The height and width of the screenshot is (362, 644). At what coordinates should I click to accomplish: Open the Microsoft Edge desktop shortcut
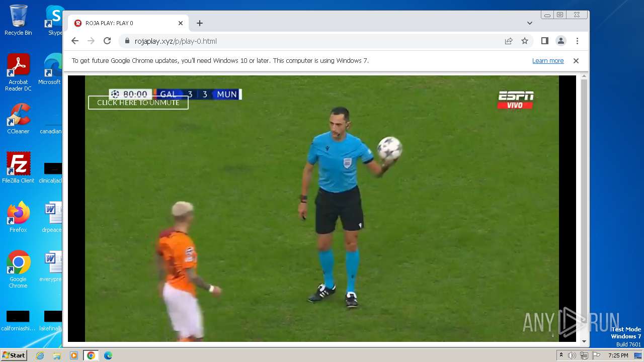point(50,69)
